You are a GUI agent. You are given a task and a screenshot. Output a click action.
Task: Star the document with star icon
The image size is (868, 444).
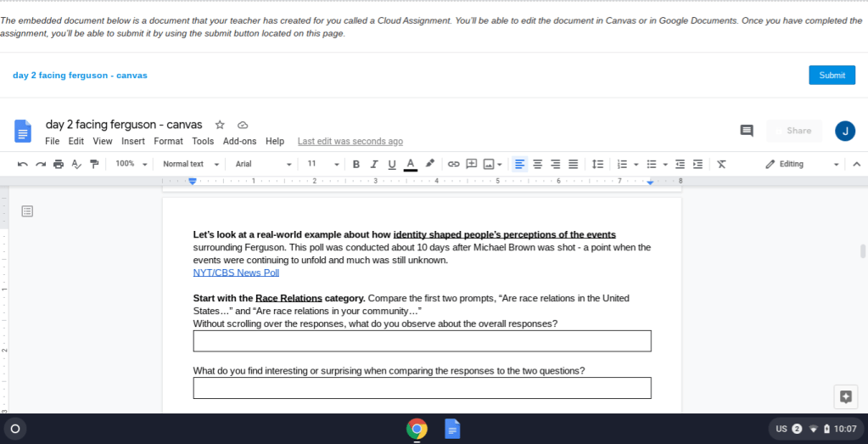pyautogui.click(x=220, y=125)
